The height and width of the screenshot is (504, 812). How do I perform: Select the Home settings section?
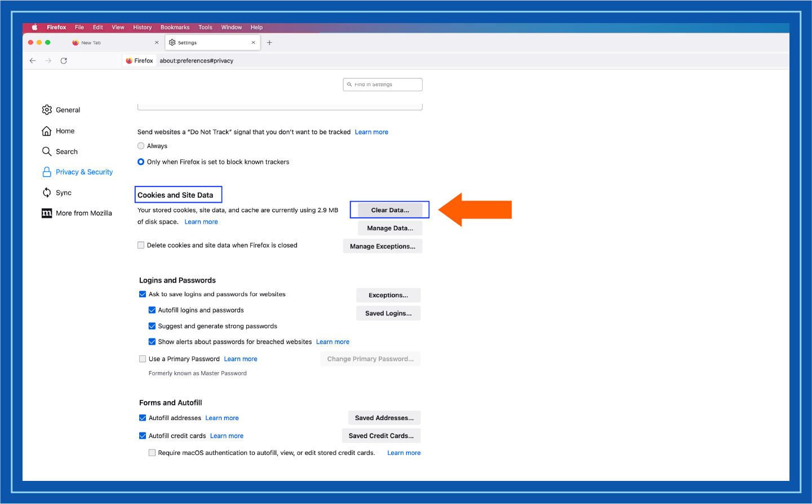[x=65, y=131]
